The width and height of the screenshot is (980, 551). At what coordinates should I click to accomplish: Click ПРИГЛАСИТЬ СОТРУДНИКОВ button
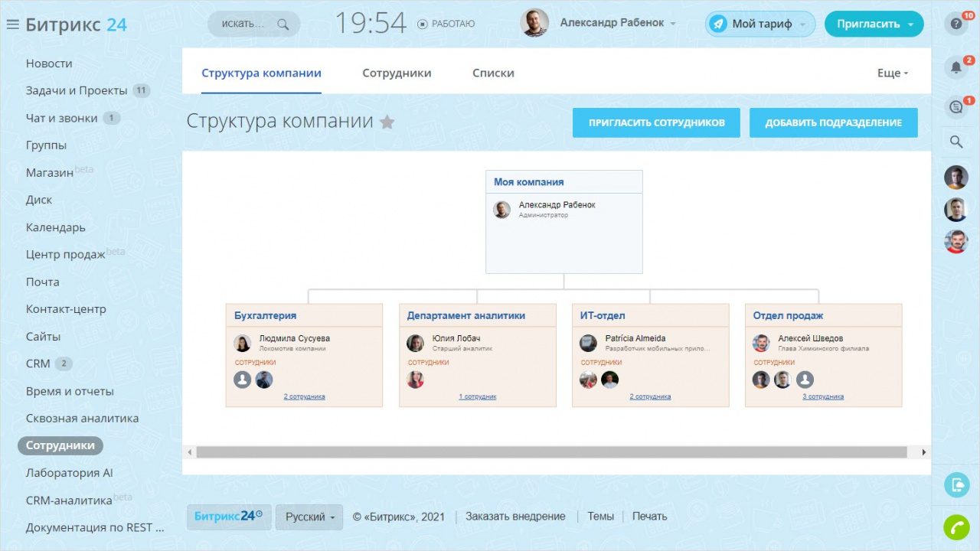tap(656, 122)
